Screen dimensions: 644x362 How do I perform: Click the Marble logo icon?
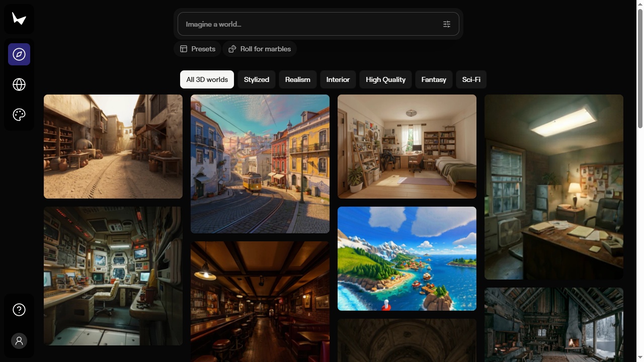19,19
